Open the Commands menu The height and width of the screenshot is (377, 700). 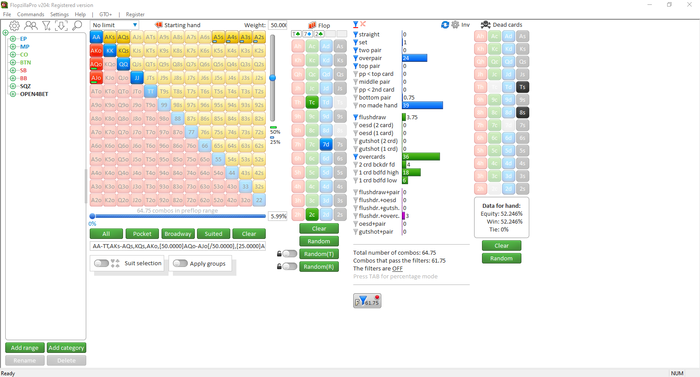point(30,14)
